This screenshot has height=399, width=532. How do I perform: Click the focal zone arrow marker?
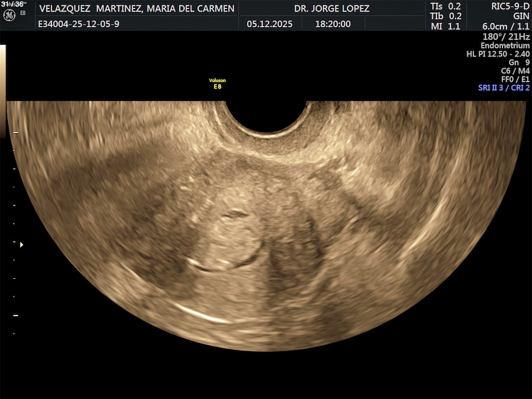pos(22,245)
